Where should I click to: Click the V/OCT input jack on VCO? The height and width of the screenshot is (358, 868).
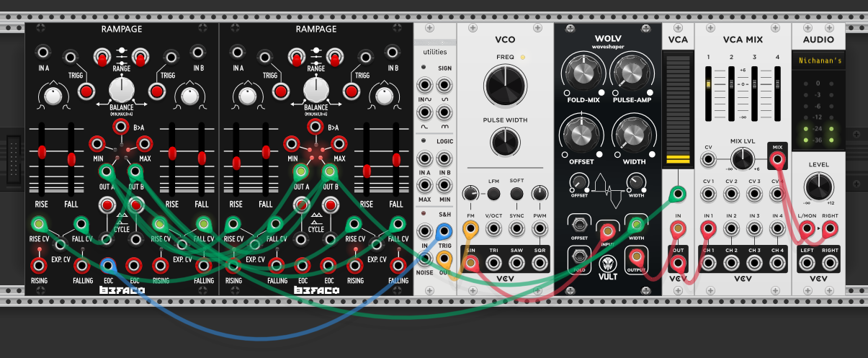click(x=493, y=228)
